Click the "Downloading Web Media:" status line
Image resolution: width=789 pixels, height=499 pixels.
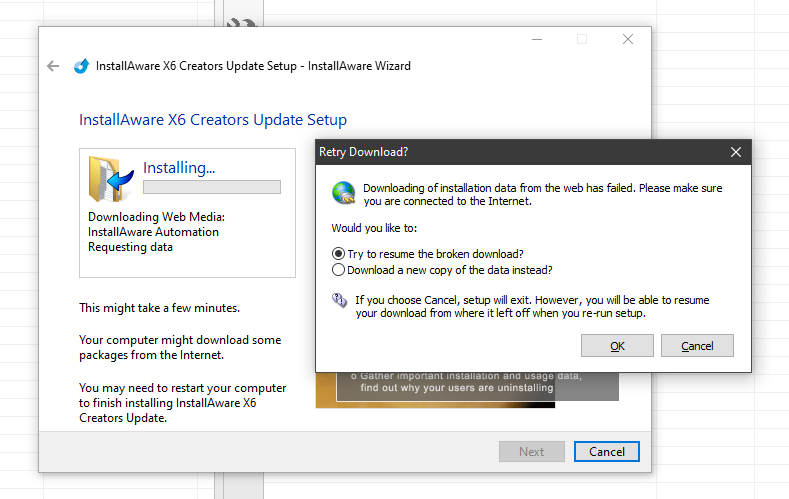pos(156,217)
